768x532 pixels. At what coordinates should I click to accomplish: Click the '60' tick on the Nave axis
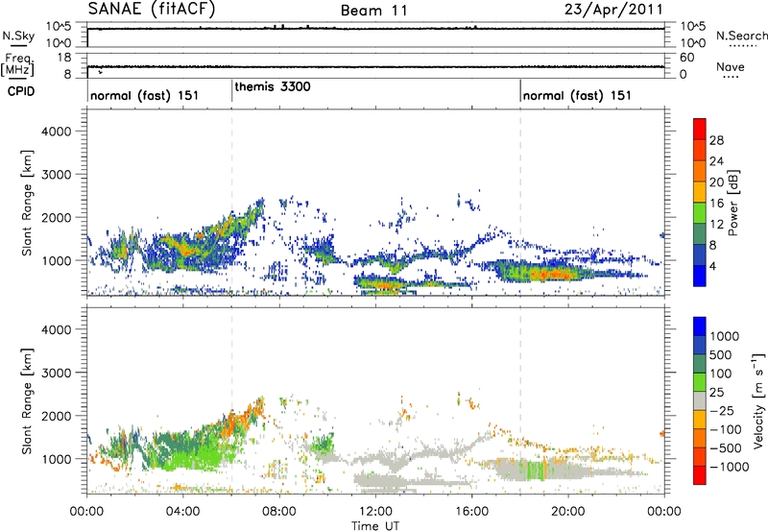tap(686, 58)
